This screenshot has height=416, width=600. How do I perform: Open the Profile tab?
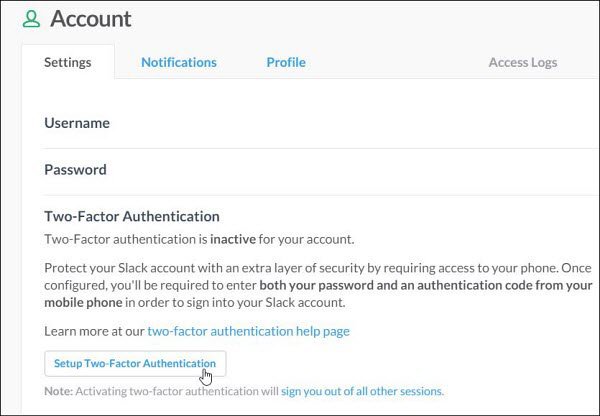point(286,62)
